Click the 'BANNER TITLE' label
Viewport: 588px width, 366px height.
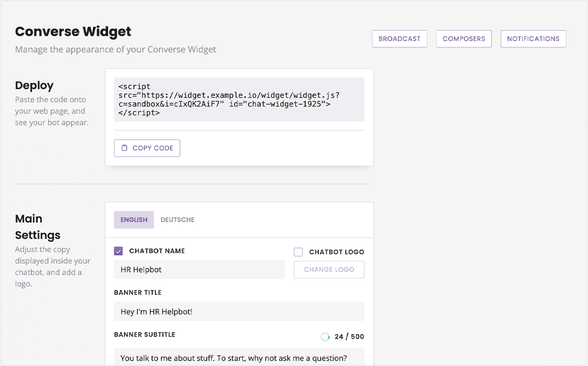(138, 292)
